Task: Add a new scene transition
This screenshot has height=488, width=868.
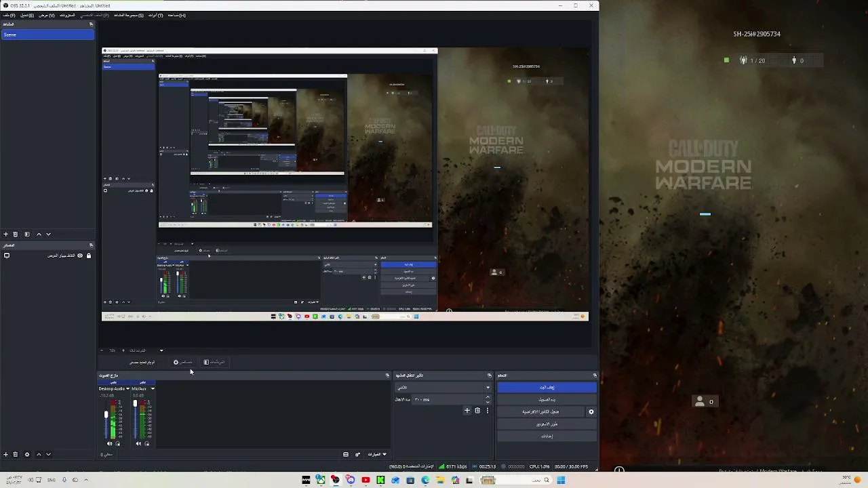Action: coord(467,411)
